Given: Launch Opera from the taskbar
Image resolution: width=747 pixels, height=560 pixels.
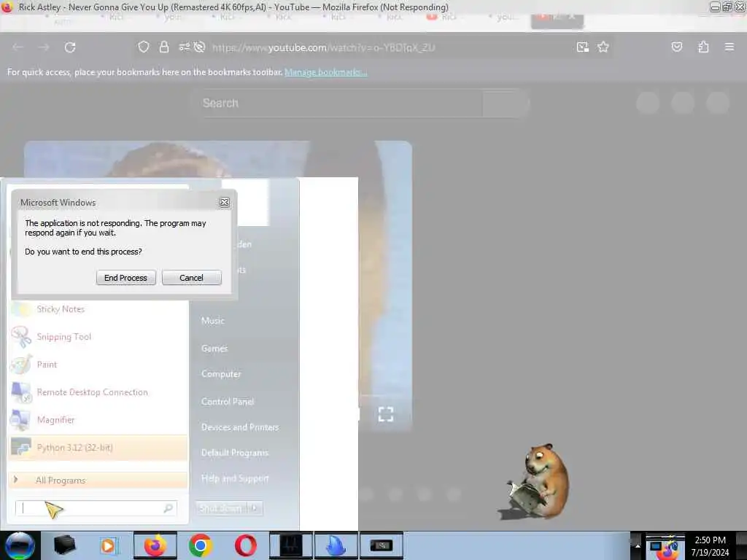Looking at the screenshot, I should pos(245,545).
